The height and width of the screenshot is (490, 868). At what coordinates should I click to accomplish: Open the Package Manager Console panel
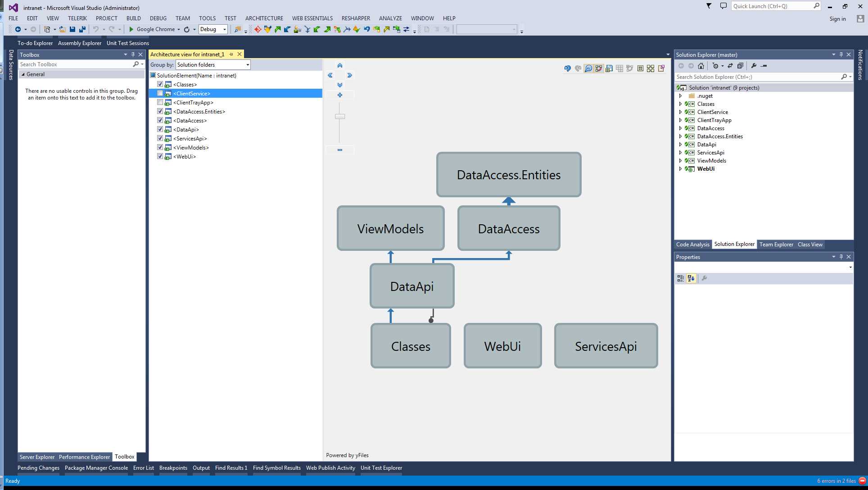point(96,468)
